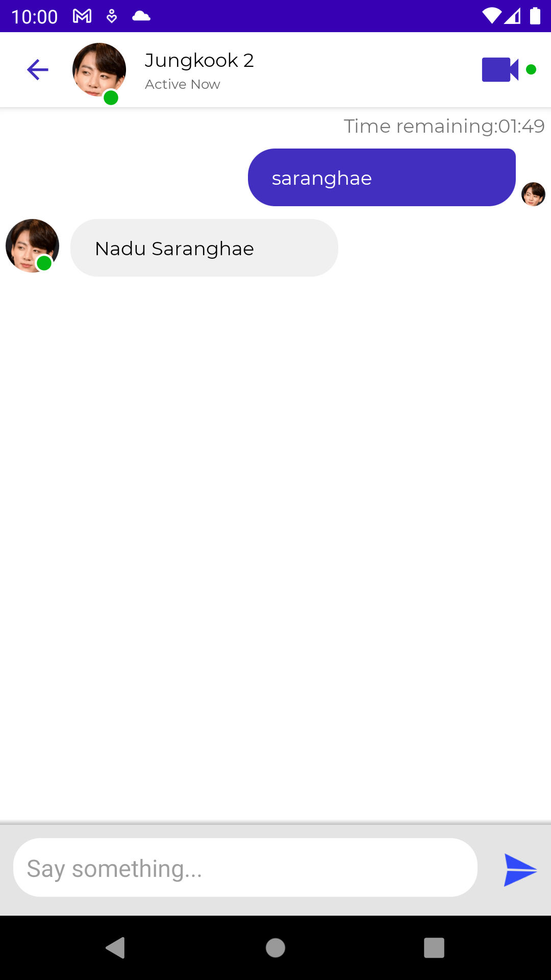The image size is (551, 980).
Task: Select the 'saranghae' sent message bubble
Action: (382, 178)
